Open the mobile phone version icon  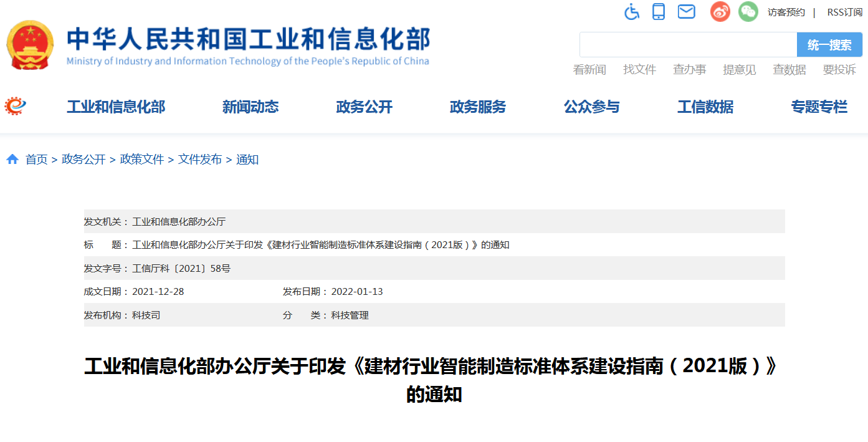[659, 11]
